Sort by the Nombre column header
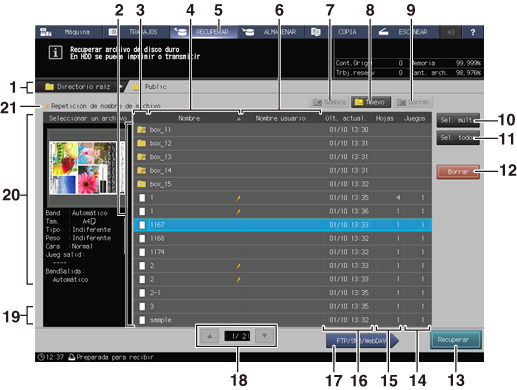 click(x=195, y=118)
